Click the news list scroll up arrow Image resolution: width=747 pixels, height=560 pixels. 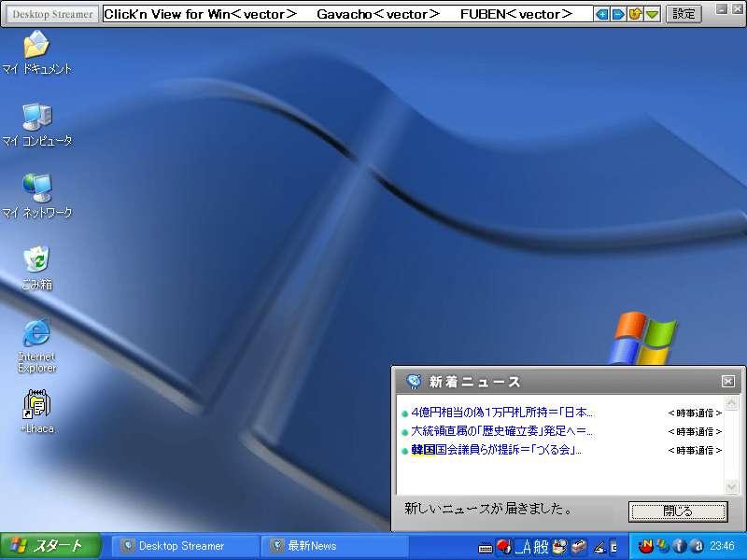pos(731,403)
